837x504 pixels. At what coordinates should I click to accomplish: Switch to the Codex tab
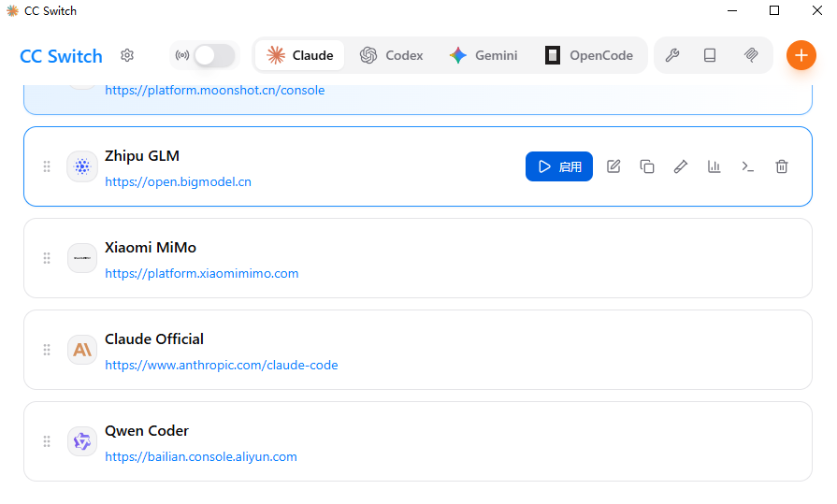(x=391, y=55)
